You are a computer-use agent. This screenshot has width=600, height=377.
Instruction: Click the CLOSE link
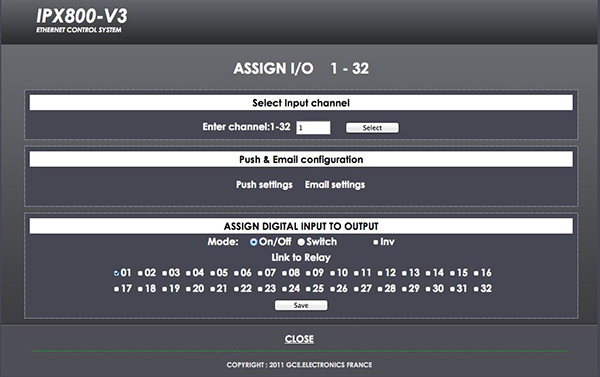[299, 339]
